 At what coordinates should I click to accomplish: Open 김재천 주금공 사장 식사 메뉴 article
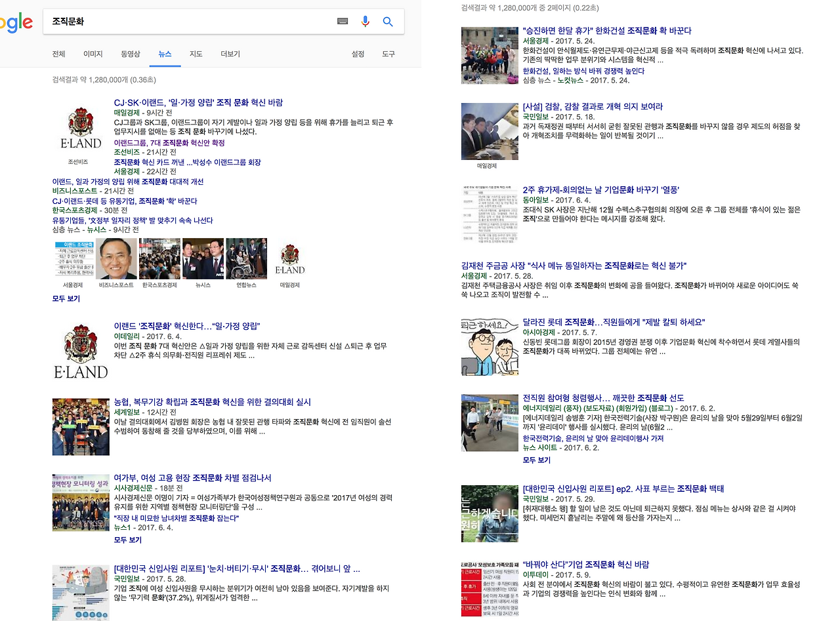(x=574, y=266)
